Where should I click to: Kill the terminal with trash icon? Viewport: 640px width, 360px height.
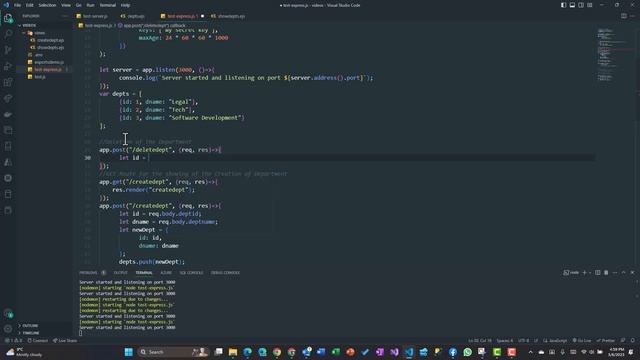pos(606,273)
